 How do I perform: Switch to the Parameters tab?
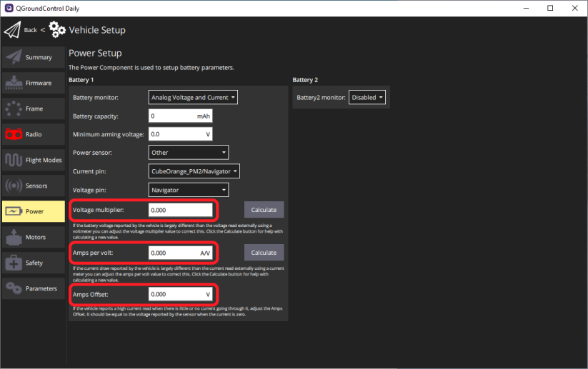tap(32, 288)
